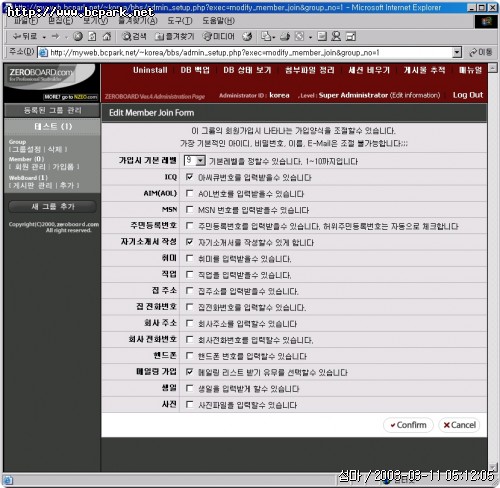The height and width of the screenshot is (488, 500).
Task: Check the 생일 checkbox
Action: 189,388
